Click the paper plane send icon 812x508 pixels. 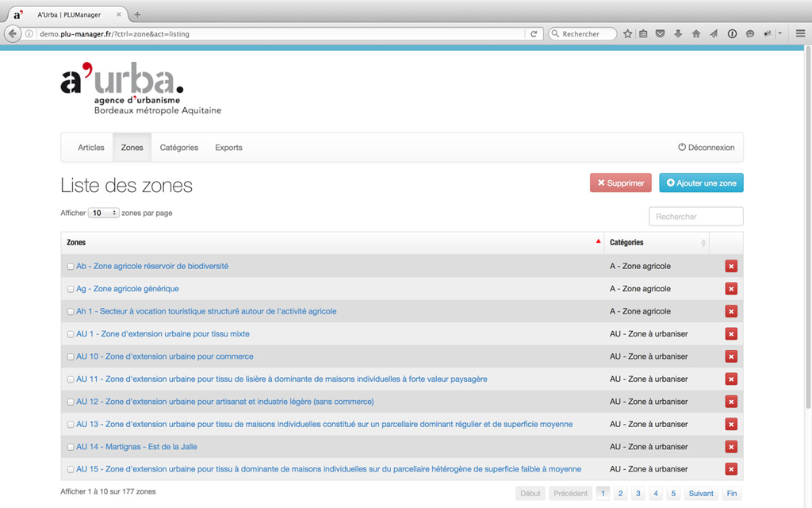[714, 33]
